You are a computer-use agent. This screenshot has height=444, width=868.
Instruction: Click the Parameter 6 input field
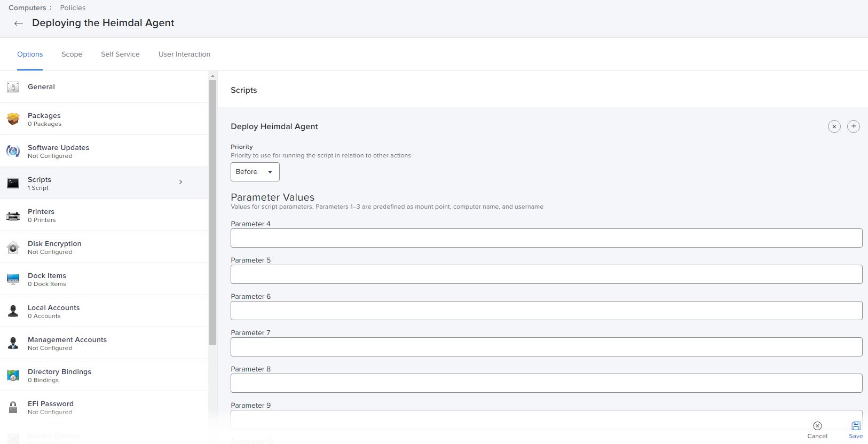(546, 311)
